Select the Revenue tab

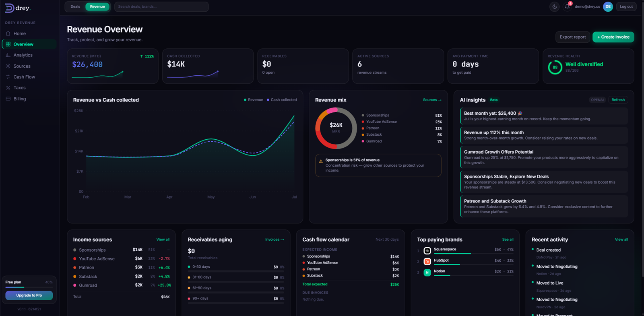click(97, 6)
